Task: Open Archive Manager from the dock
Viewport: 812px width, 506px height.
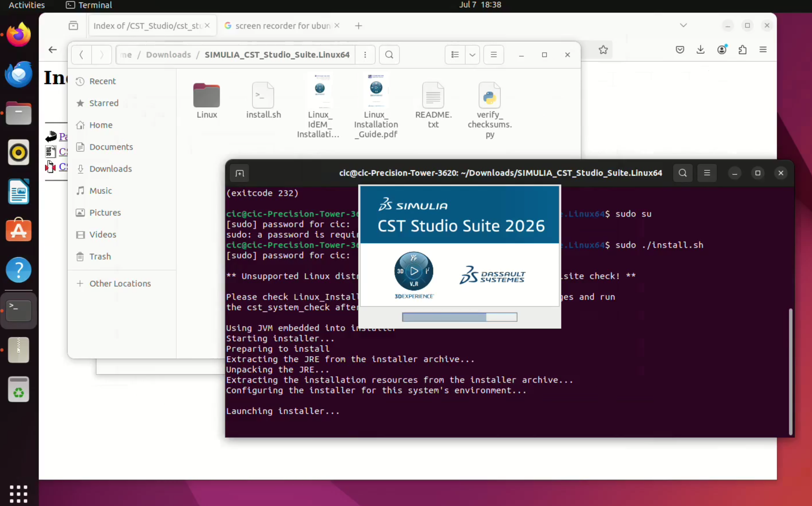Action: click(19, 350)
